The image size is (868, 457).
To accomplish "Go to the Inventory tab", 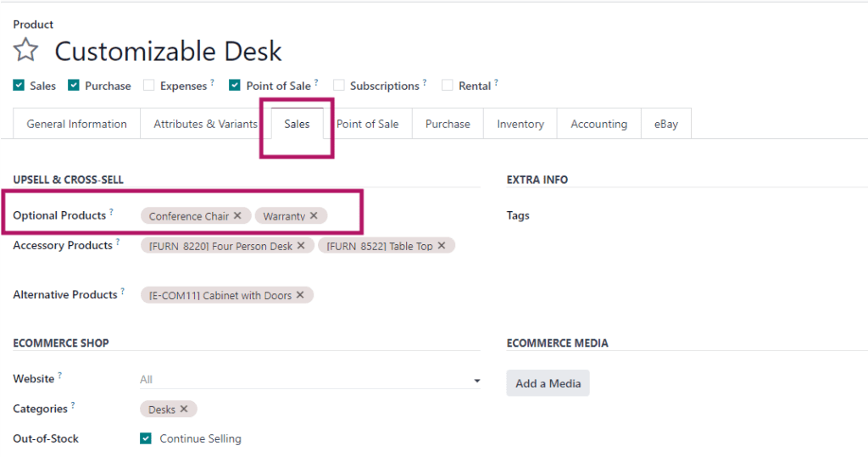I will click(x=520, y=124).
